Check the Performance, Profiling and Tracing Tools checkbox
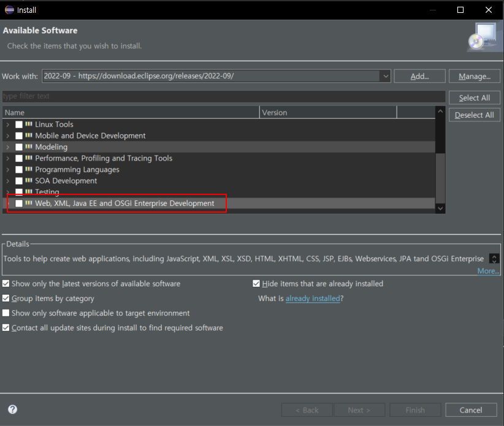The image size is (504, 426). pos(19,158)
